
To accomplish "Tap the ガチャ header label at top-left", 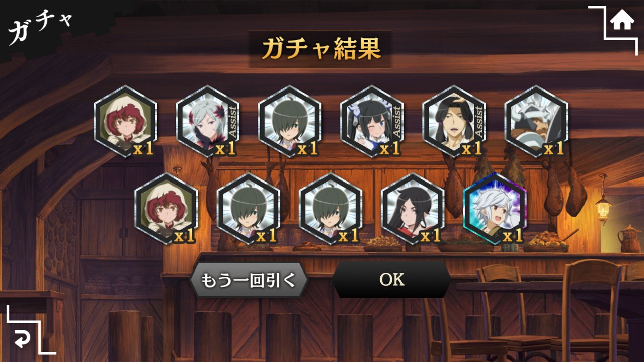I will 40,27.
